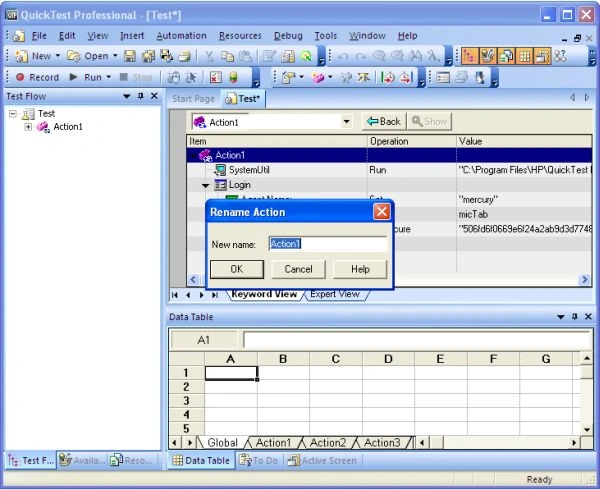Open the Open dropdown arrow
The height and width of the screenshot is (490, 600).
pos(115,56)
